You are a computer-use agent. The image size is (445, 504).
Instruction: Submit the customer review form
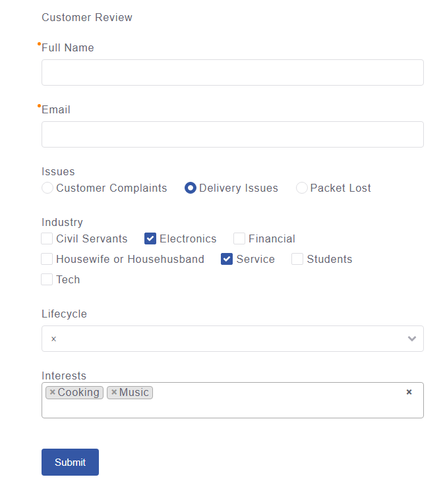tap(70, 462)
